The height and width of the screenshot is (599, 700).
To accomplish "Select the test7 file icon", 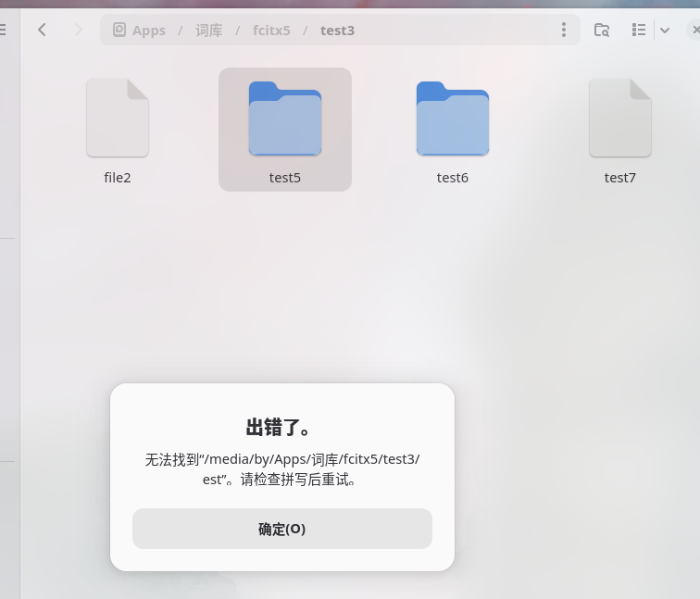I will click(x=620, y=118).
